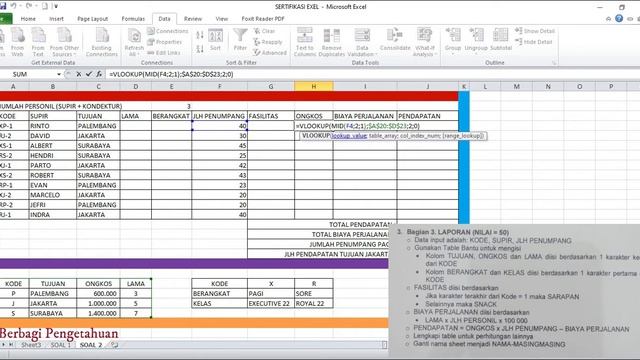Click the Refresh All icon
The width and height of the screenshot is (640, 360).
(134, 42)
